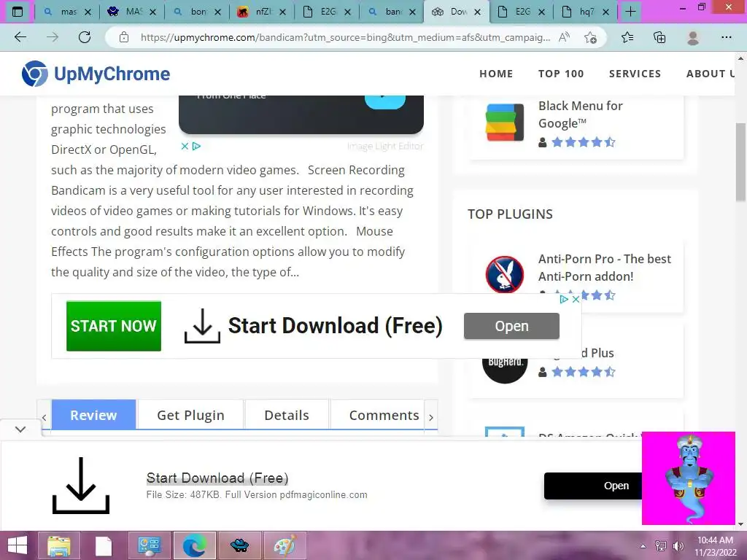Viewport: 747px width, 560px height.
Task: Select the Review tab
Action: pyautogui.click(x=93, y=415)
